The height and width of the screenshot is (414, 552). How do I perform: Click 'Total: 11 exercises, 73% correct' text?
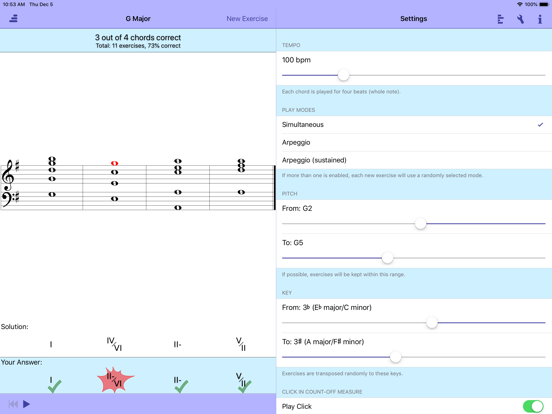pos(138,46)
